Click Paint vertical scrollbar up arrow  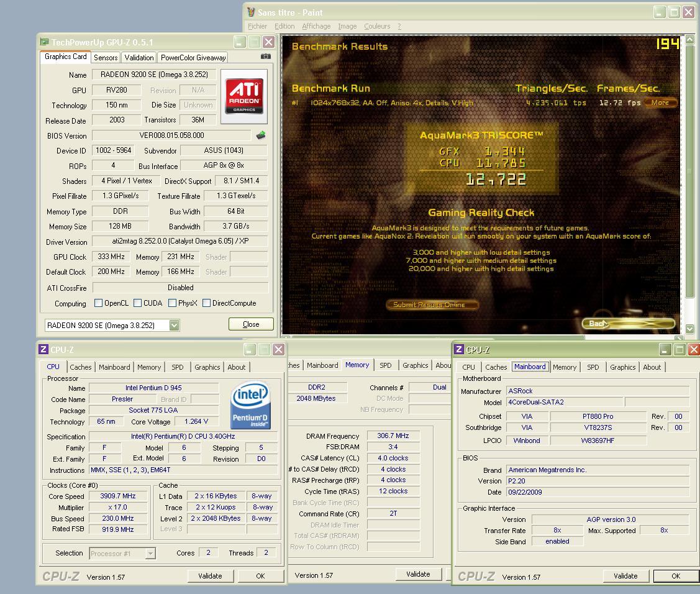pos(689,39)
